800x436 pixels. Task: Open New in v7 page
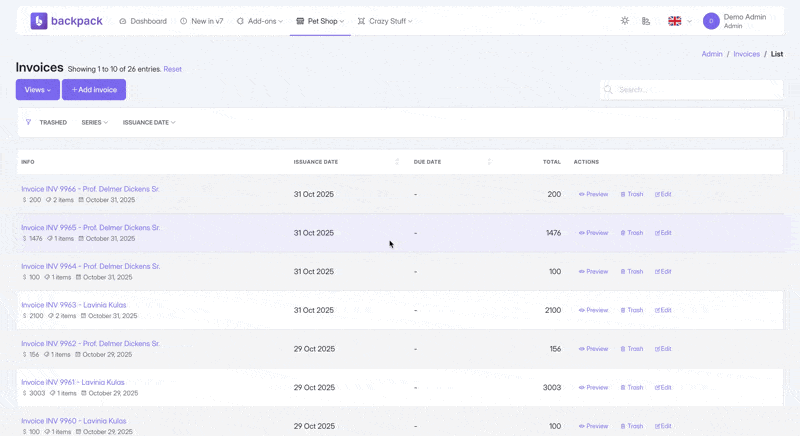202,21
